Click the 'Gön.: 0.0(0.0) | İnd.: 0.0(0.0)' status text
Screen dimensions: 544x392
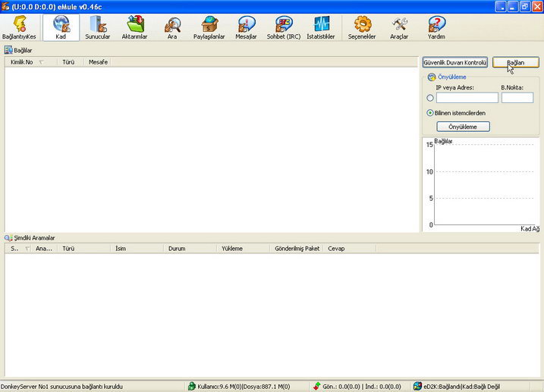pos(361,387)
